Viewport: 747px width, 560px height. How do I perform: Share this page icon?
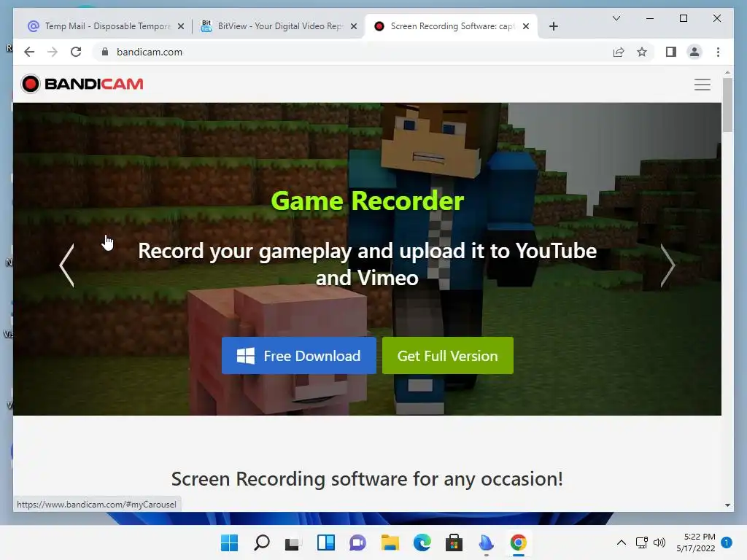click(x=619, y=52)
